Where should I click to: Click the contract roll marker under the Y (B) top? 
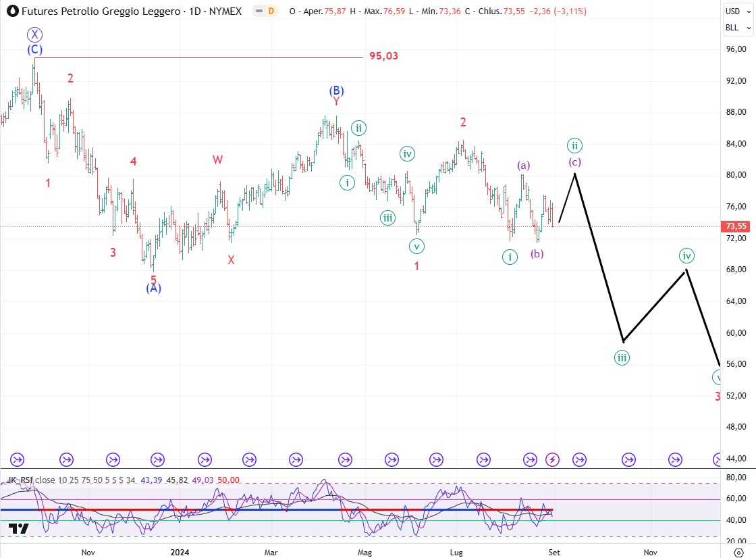tap(345, 459)
